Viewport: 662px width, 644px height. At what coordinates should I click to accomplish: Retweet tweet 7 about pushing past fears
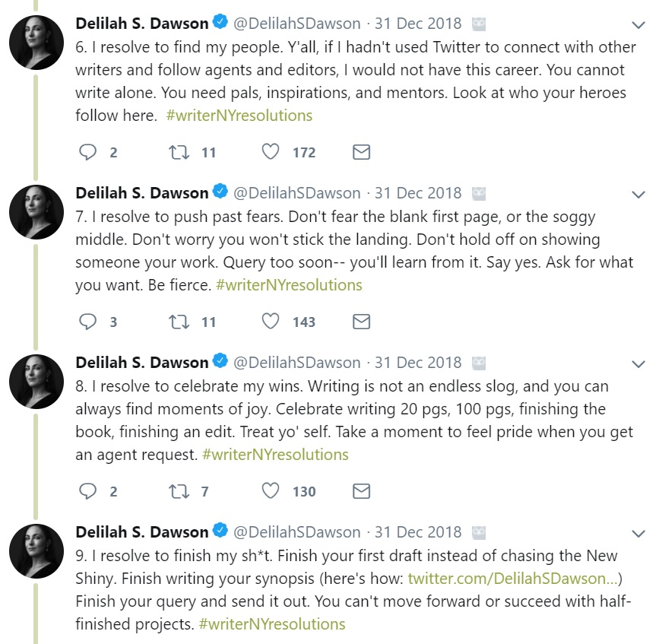point(179,322)
